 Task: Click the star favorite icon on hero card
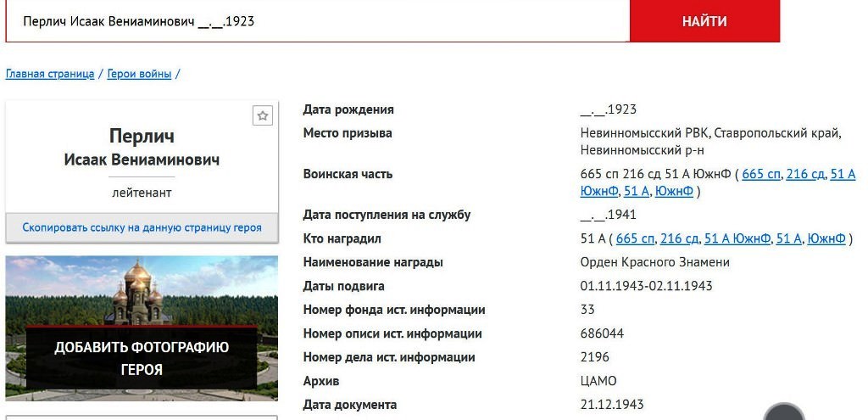tap(263, 116)
